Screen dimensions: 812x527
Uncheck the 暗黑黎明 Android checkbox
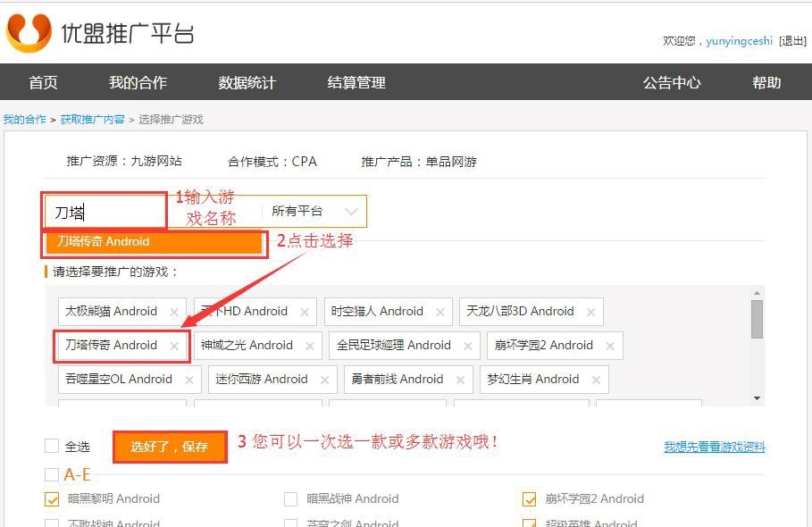(x=52, y=499)
